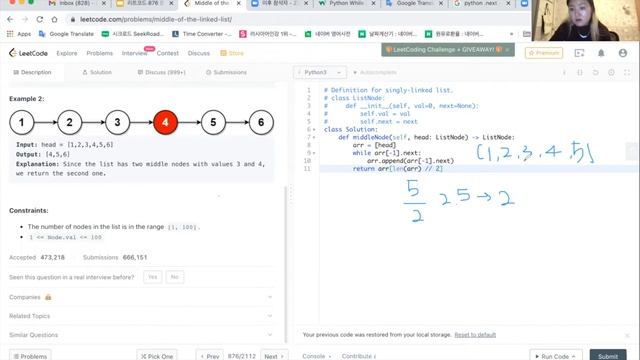Open the Discuss menu item
This screenshot has height=360, width=640.
pos(199,53)
